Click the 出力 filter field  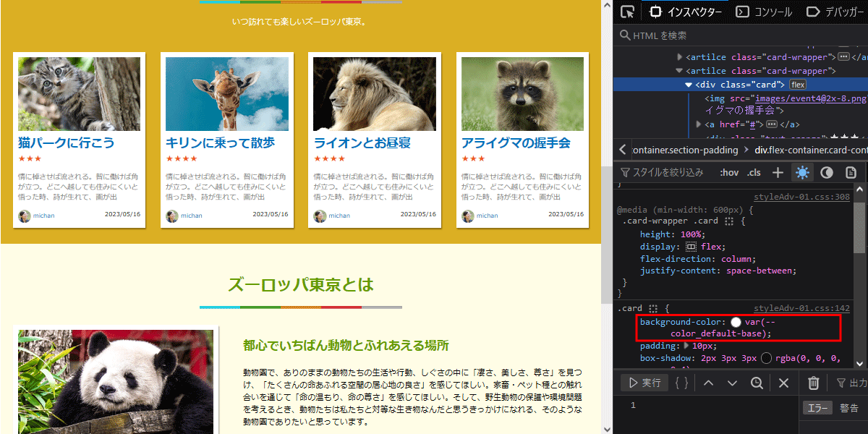pyautogui.click(x=851, y=383)
